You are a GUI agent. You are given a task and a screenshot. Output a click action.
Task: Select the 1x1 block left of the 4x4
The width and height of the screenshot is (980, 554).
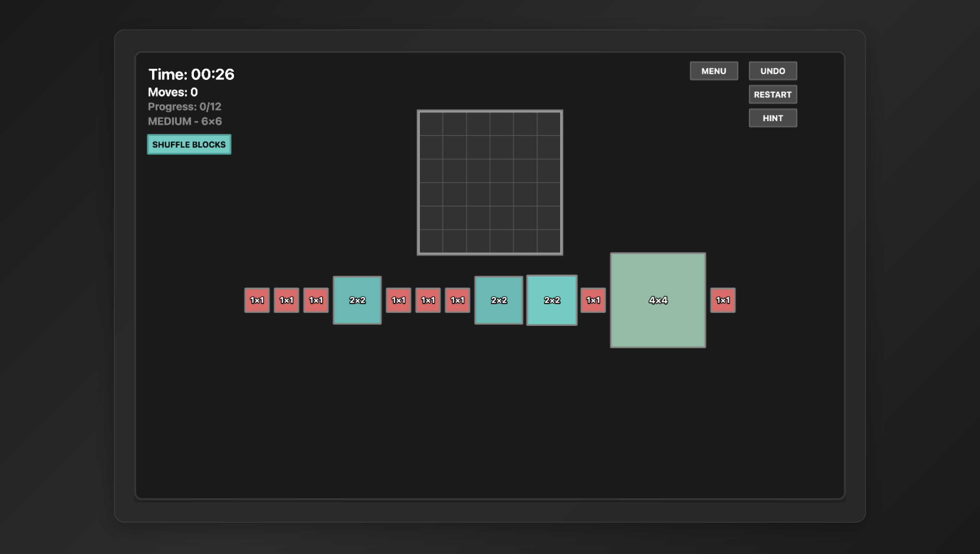pos(593,300)
